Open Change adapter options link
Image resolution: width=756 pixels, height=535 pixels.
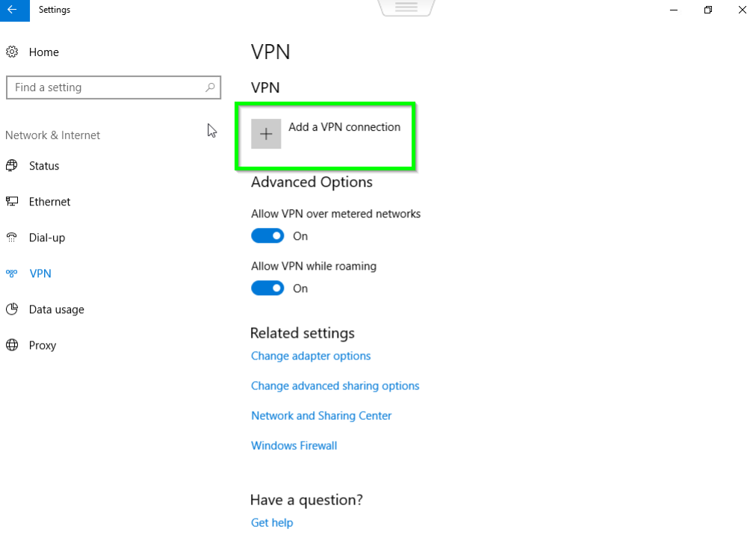click(x=311, y=356)
